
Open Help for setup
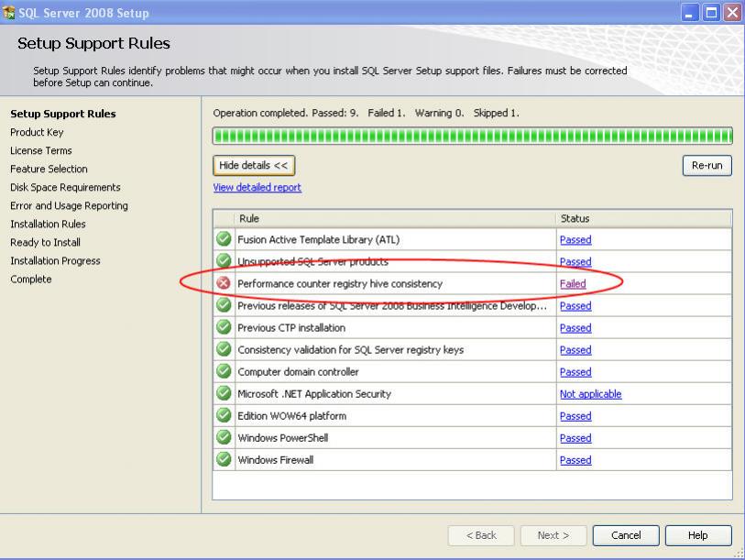pos(698,535)
